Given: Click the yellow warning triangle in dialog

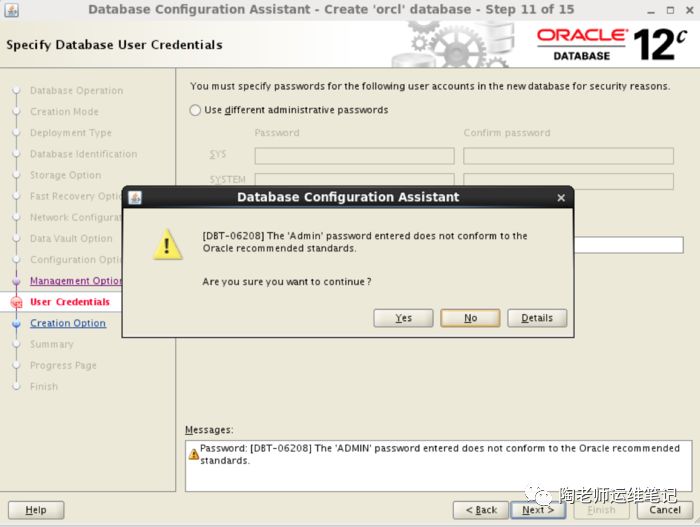Looking at the screenshot, I should pos(168,243).
